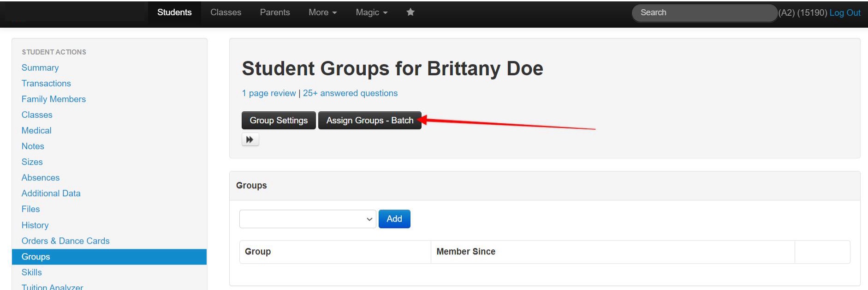Open the Medical sidebar link
The image size is (868, 290).
pyautogui.click(x=36, y=131)
